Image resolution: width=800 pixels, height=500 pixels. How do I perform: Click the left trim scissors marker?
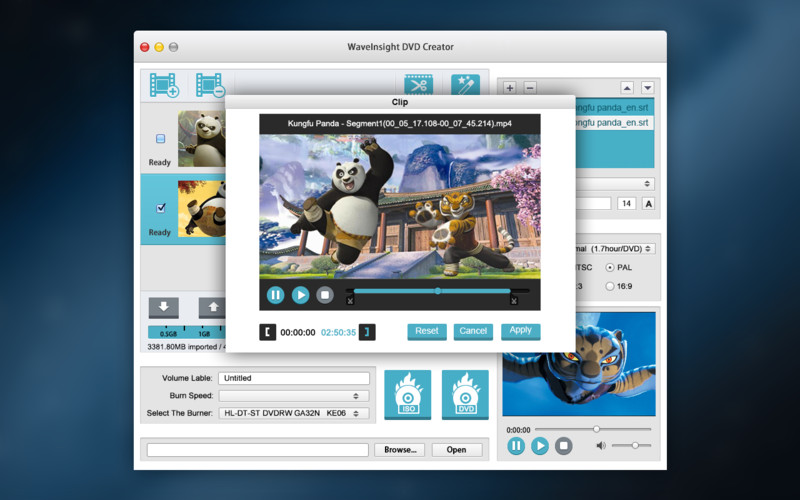pos(350,301)
